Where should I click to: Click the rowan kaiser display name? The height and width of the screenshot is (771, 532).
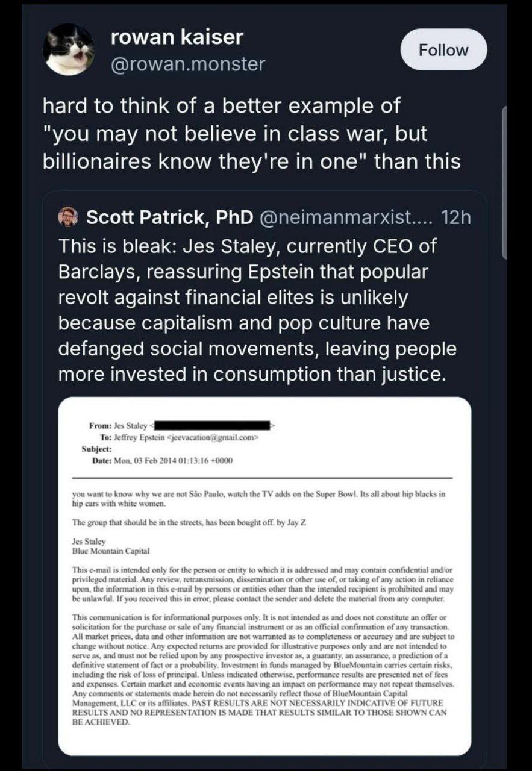pyautogui.click(x=177, y=37)
